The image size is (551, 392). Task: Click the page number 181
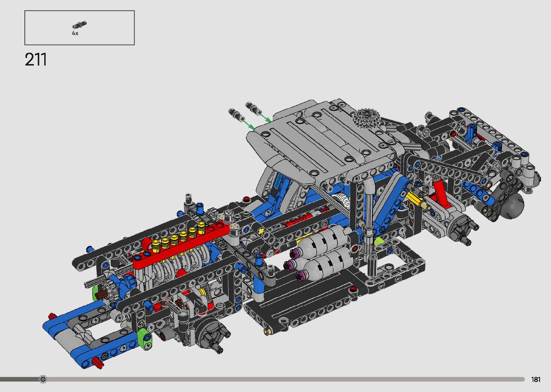click(536, 379)
